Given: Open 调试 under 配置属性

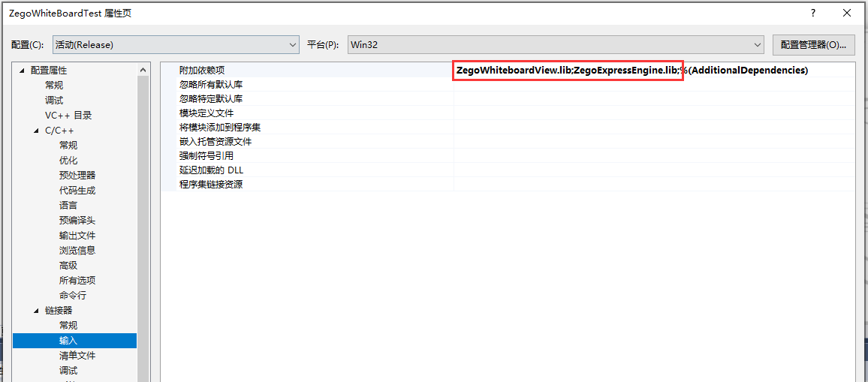Looking at the screenshot, I should (54, 101).
